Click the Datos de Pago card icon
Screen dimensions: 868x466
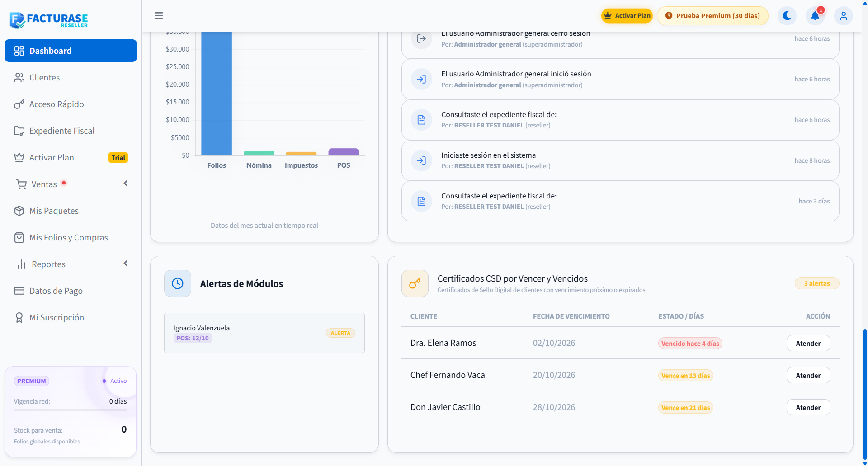[x=19, y=291]
